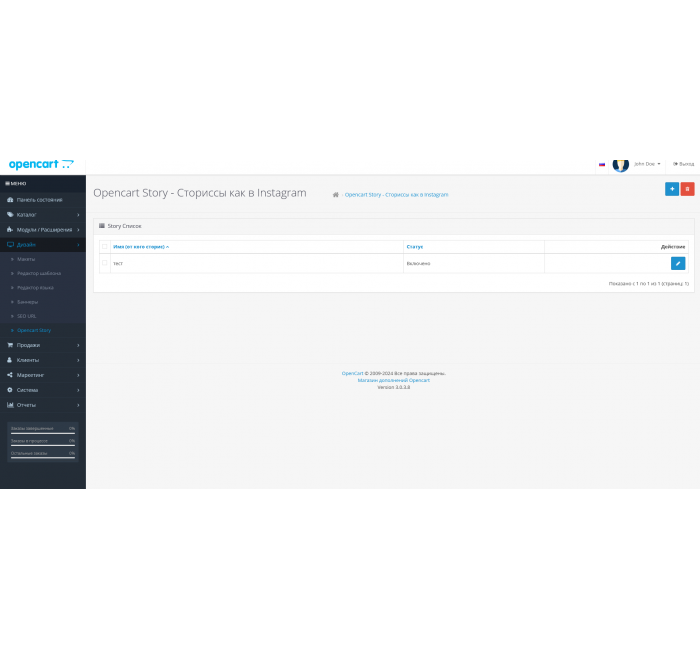Expand the Маркетинг menu chevron
Image resolution: width=700 pixels, height=650 pixels.
78,375
